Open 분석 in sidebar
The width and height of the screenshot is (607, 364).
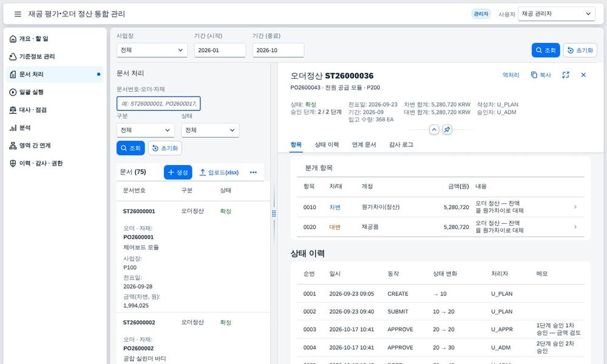point(55,127)
